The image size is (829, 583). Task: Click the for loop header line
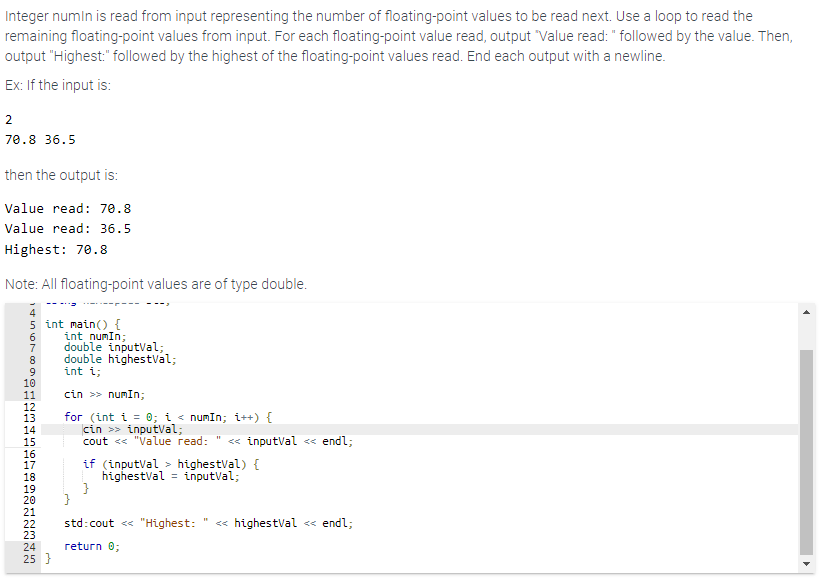tap(168, 418)
